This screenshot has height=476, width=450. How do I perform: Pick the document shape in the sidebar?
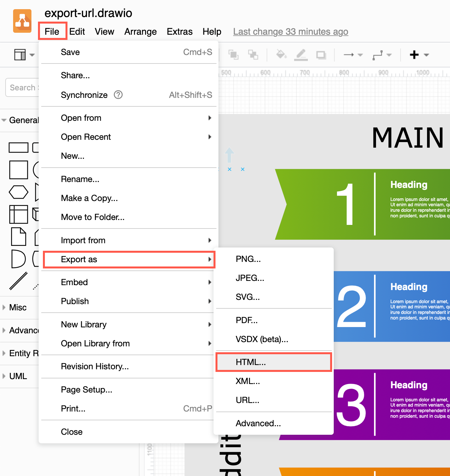point(19,237)
